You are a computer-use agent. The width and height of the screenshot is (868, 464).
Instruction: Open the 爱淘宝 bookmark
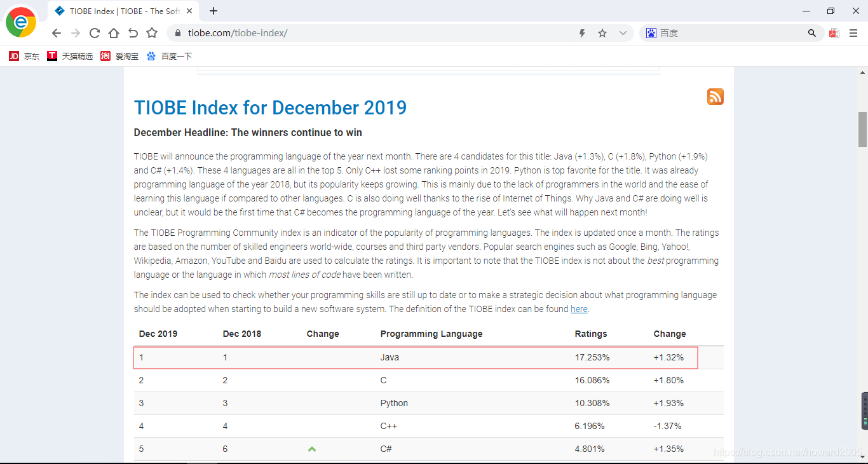coord(119,56)
